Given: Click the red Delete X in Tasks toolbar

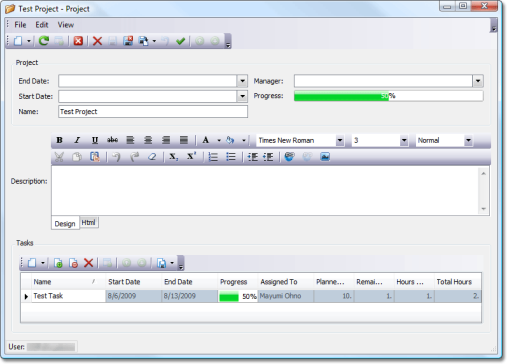Looking at the screenshot, I should click(88, 263).
